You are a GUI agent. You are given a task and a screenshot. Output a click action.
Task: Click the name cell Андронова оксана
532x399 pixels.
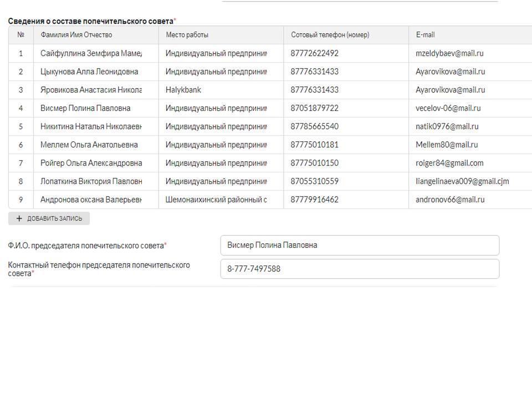click(96, 200)
